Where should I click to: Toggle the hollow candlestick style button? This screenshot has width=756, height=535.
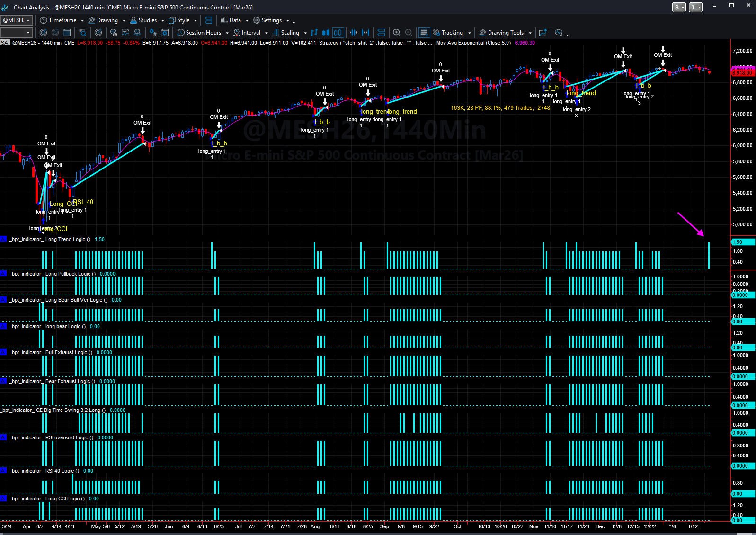pyautogui.click(x=338, y=33)
